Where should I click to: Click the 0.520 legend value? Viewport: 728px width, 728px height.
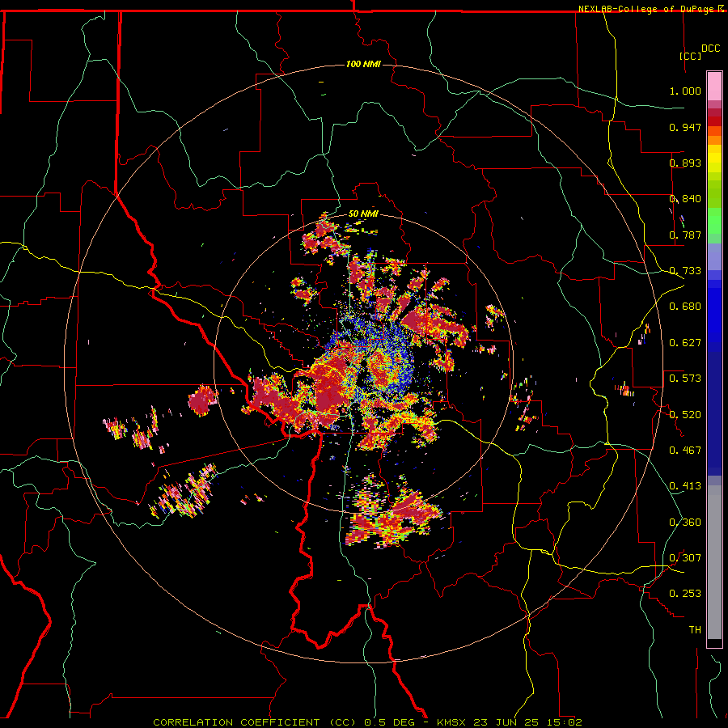685,414
